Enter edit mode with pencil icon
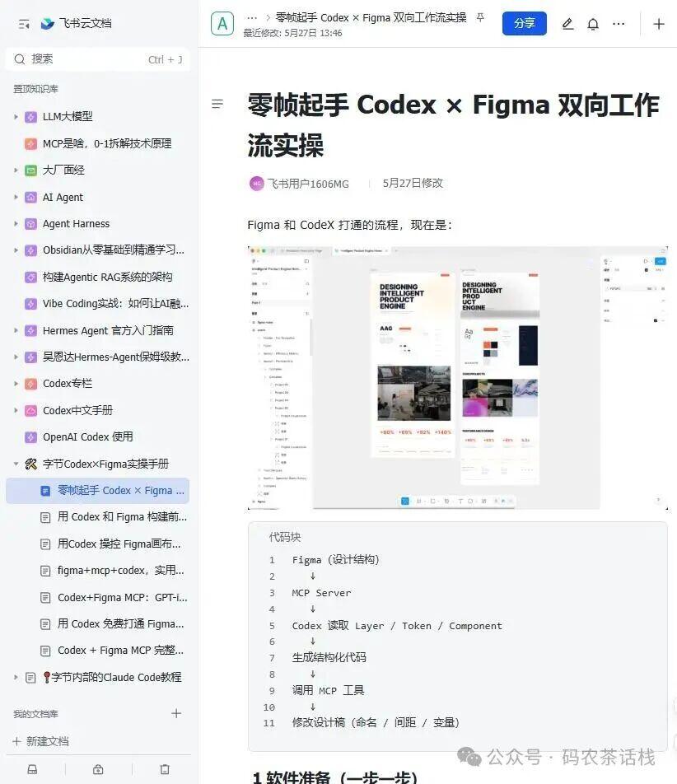The height and width of the screenshot is (784, 677). 567,24
